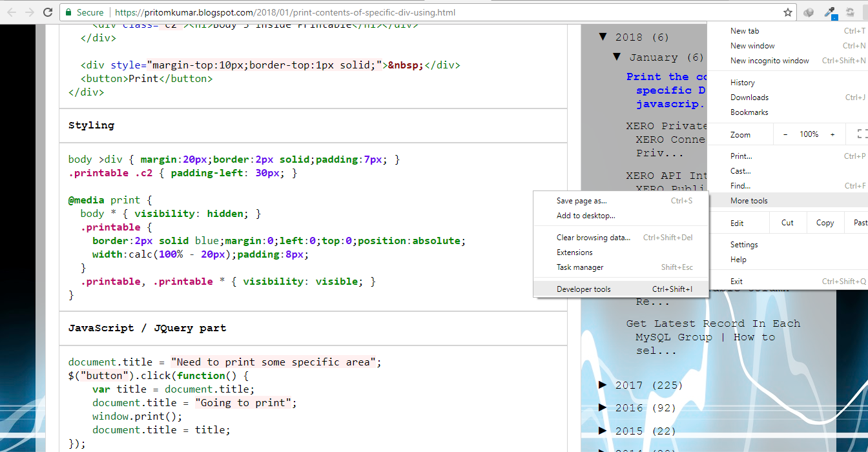
Task: Select Clear browsing data... option
Action: coord(621,238)
